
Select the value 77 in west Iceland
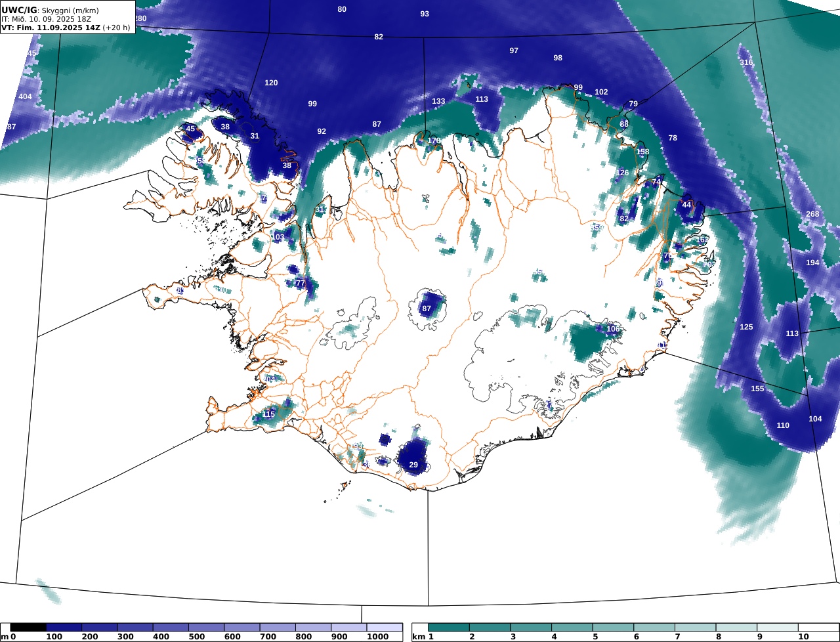[x=300, y=283]
